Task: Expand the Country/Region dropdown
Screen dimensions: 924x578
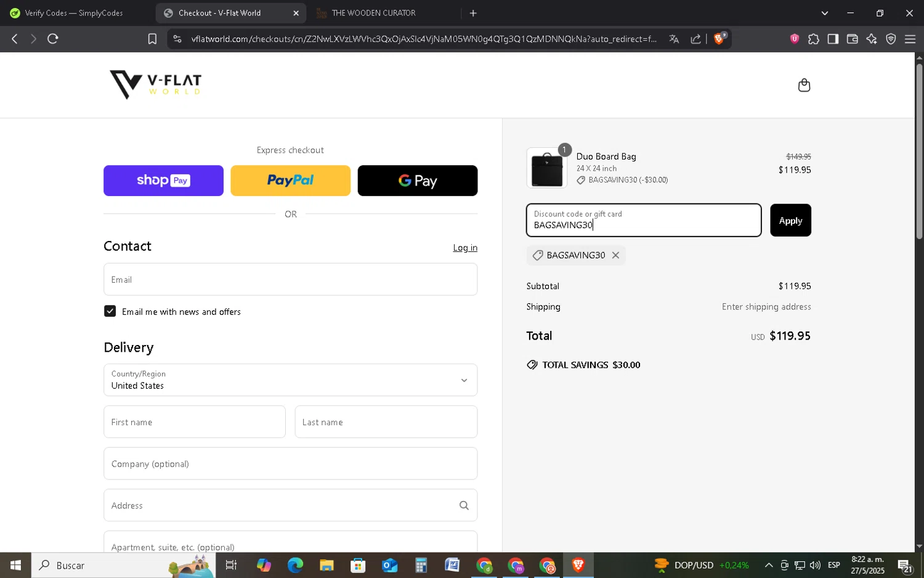Action: pyautogui.click(x=290, y=380)
